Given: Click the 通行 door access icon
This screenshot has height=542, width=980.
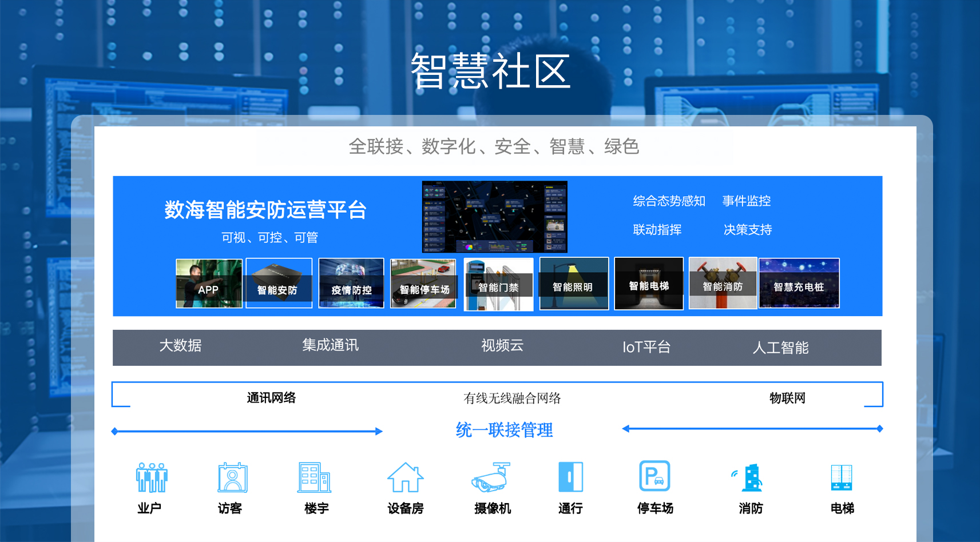Looking at the screenshot, I should [570, 477].
